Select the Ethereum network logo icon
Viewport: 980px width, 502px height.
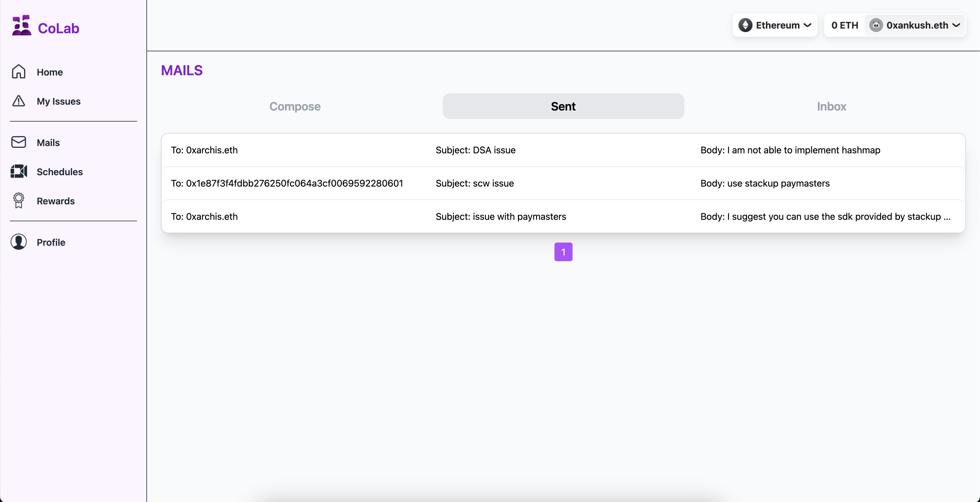coord(745,25)
